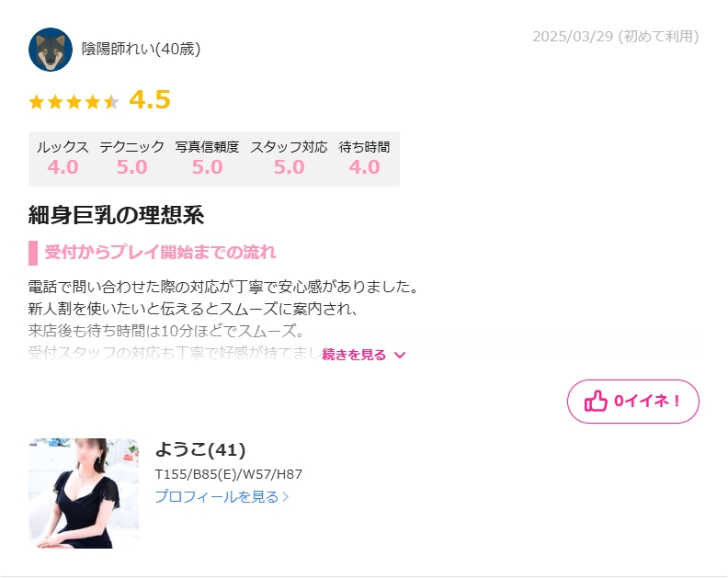Click the review date 2025/03/29
Image resolution: width=728 pixels, height=578 pixels.
573,36
